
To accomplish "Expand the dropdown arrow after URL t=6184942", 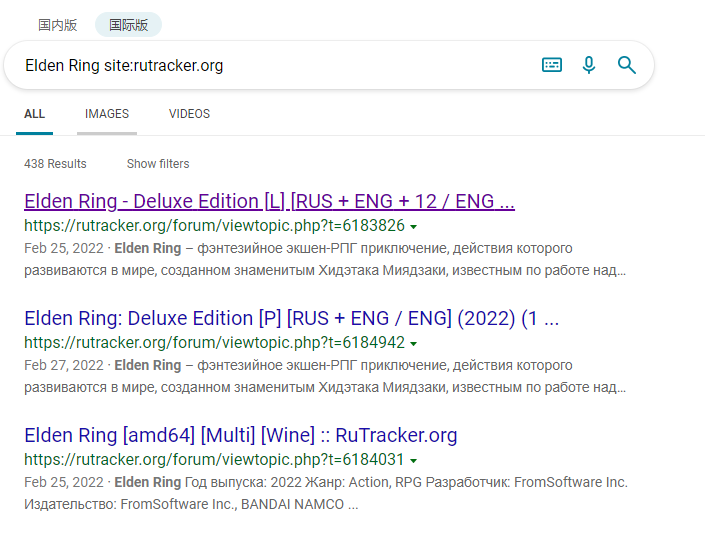I will pos(414,344).
